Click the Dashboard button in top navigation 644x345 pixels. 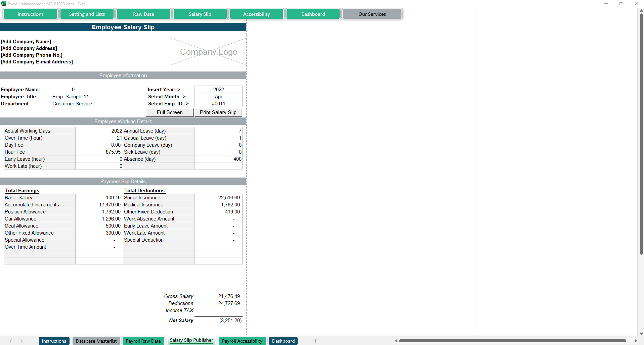click(x=313, y=14)
